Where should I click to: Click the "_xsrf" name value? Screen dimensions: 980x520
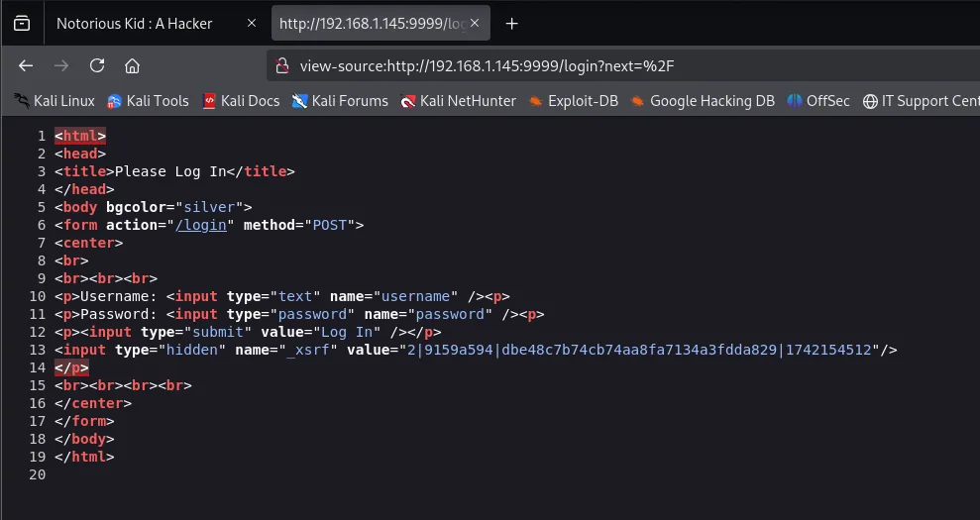(308, 350)
